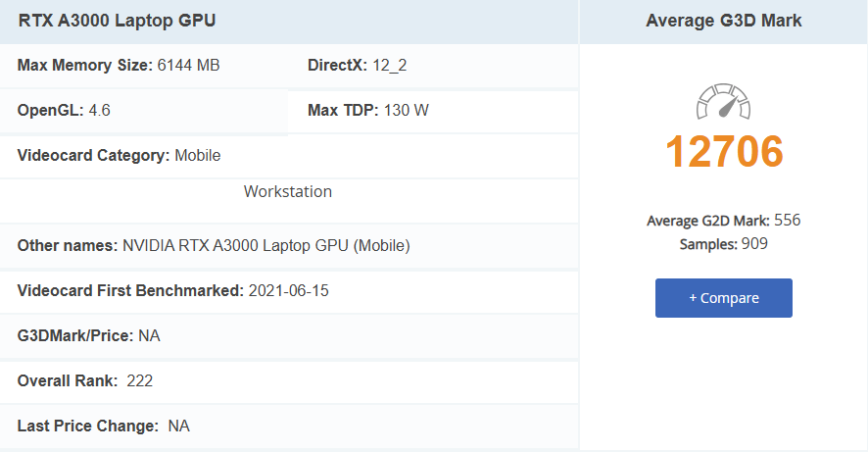Viewport: 868px width, 452px height.
Task: Select the NVIDIA RTX A3000 other name text
Action: click(265, 245)
